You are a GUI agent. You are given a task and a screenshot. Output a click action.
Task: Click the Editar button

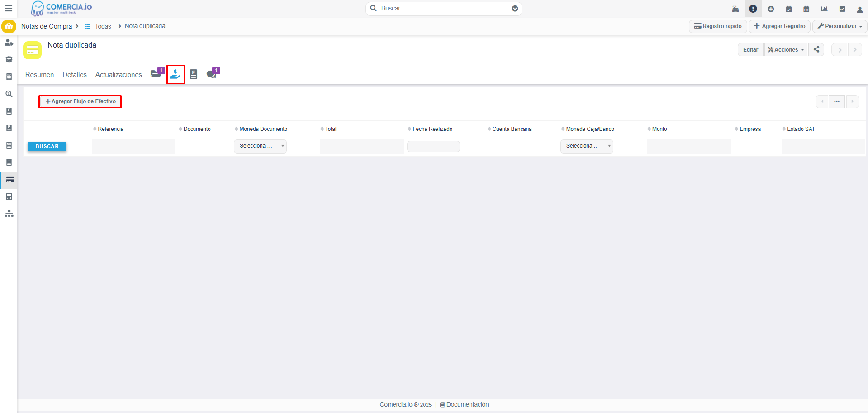pyautogui.click(x=750, y=50)
